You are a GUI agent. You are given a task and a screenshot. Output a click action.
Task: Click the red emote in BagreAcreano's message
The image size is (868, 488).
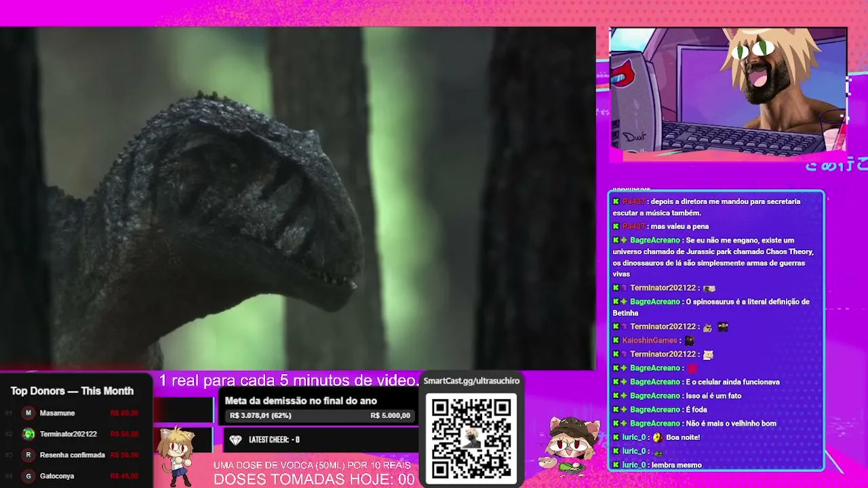coord(692,368)
